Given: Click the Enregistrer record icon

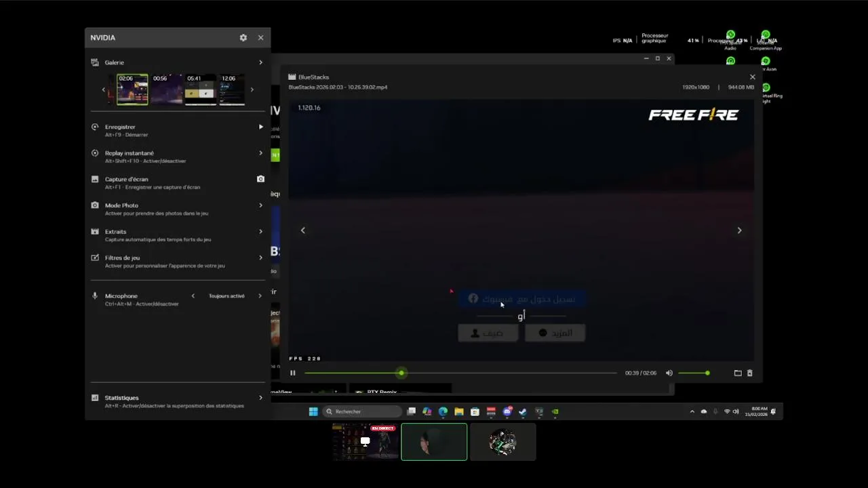Looking at the screenshot, I should (95, 127).
